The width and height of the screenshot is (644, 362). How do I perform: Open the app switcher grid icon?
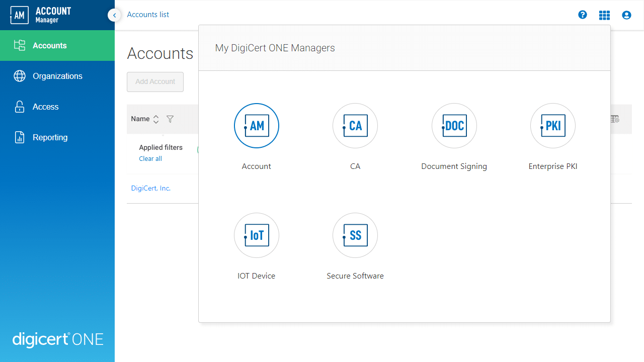(604, 15)
